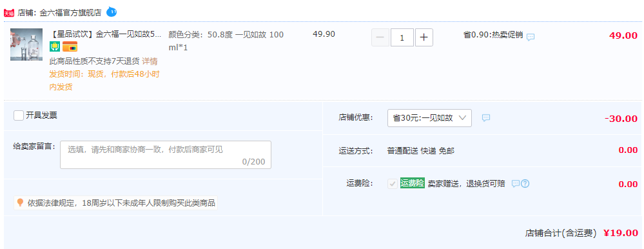The width and height of the screenshot is (644, 249).
Task: Click the 运送方式 label
Action: [356, 151]
